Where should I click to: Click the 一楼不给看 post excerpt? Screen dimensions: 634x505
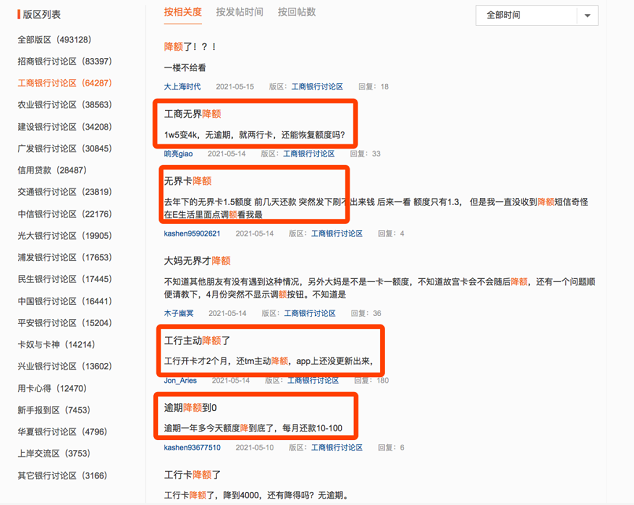(x=185, y=68)
